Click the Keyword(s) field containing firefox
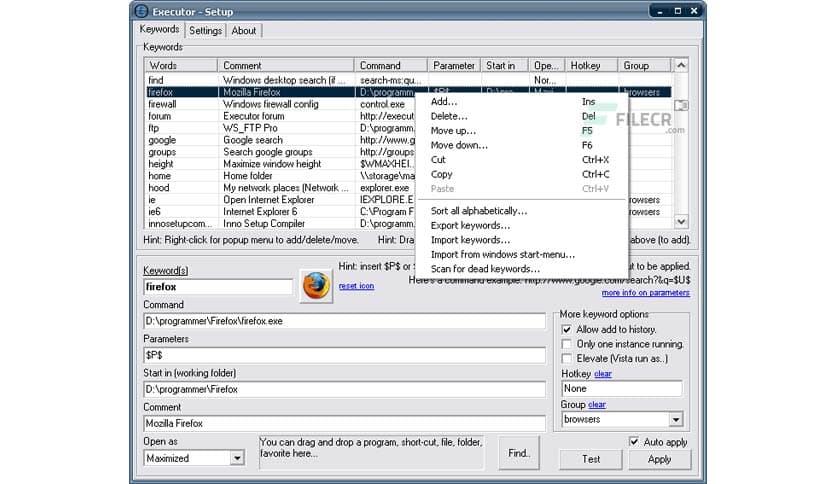 (x=218, y=287)
